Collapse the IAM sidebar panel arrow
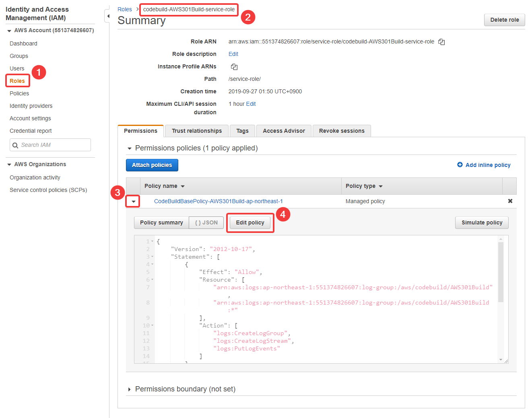Screen dimensions: 532x418 [x=108, y=16]
